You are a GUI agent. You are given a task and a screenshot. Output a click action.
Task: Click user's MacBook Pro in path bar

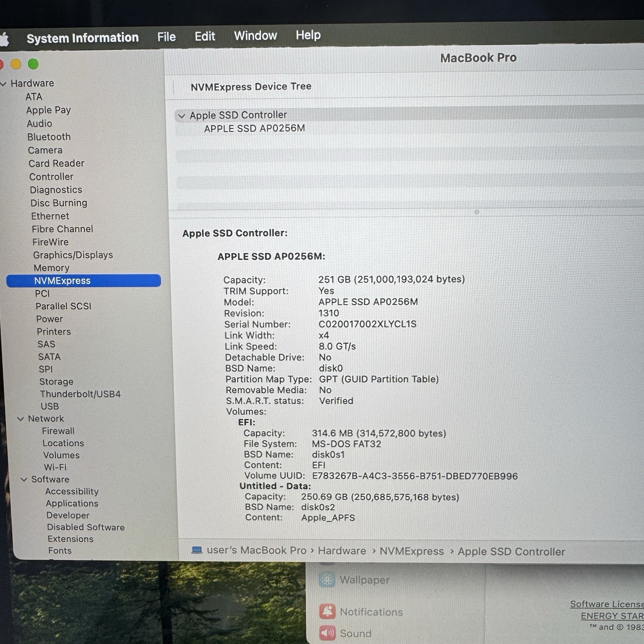click(x=256, y=550)
